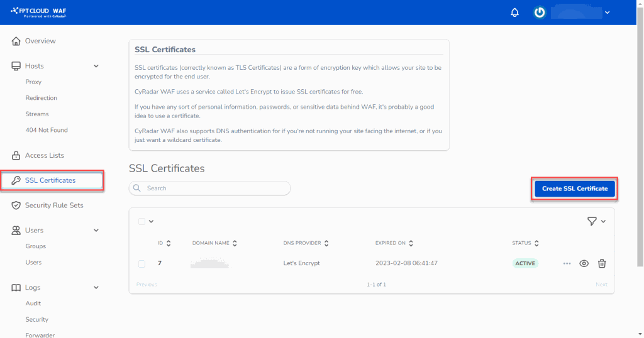This screenshot has width=644, height=338.
Task: Open Proxy hosts
Action: [x=33, y=82]
